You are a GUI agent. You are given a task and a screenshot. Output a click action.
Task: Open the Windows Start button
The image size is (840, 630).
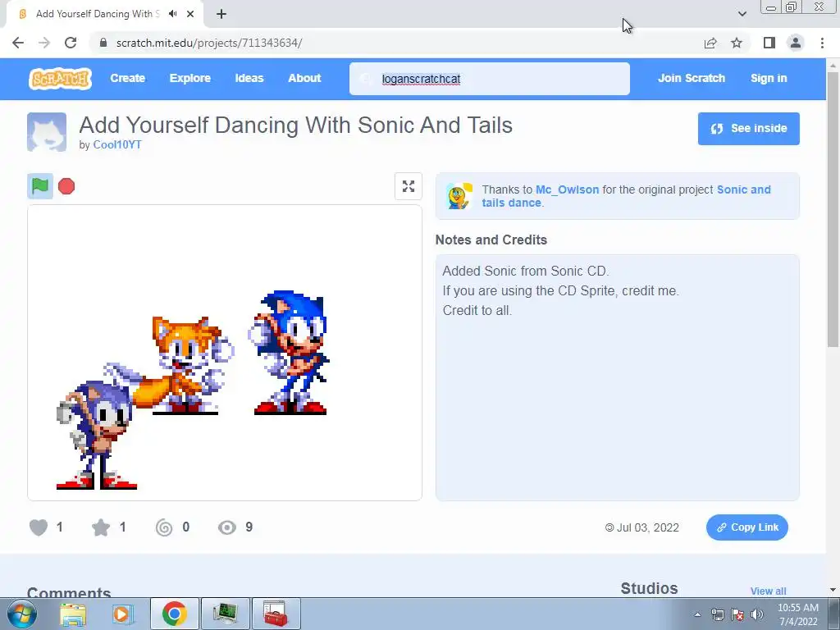pyautogui.click(x=22, y=614)
